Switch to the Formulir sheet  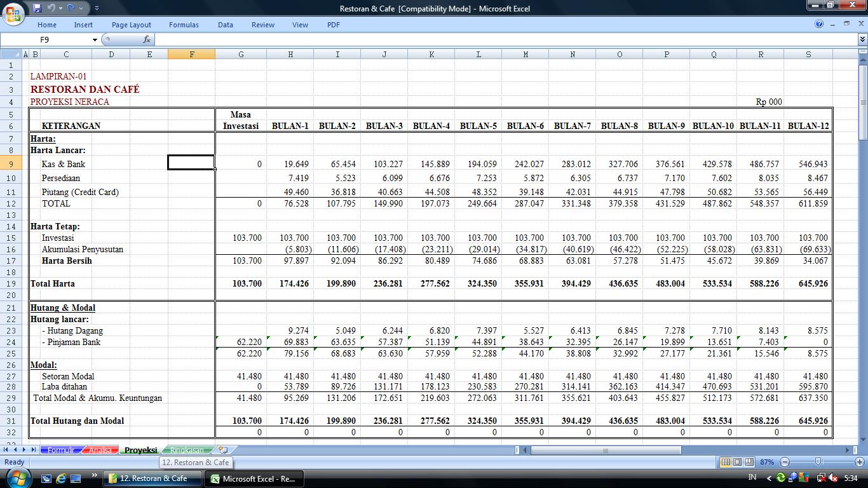click(61, 450)
